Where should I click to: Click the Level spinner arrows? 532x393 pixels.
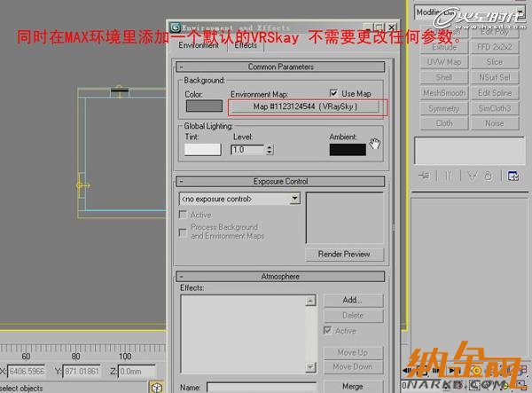point(270,149)
